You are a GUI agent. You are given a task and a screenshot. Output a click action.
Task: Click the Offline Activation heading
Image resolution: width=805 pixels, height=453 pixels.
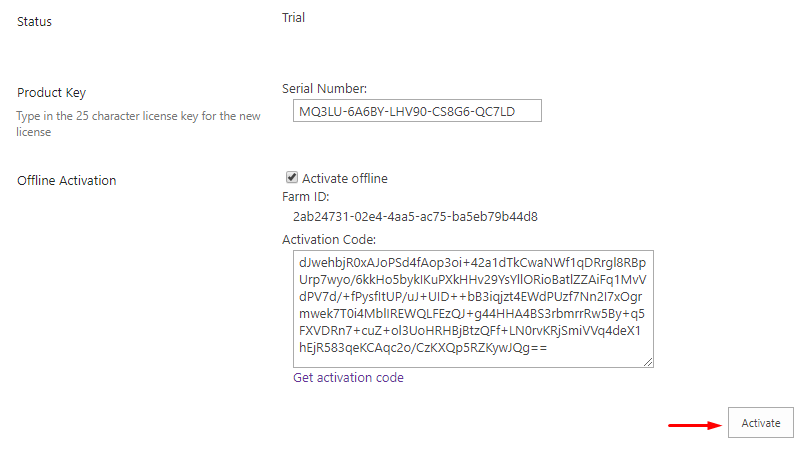[x=67, y=181]
